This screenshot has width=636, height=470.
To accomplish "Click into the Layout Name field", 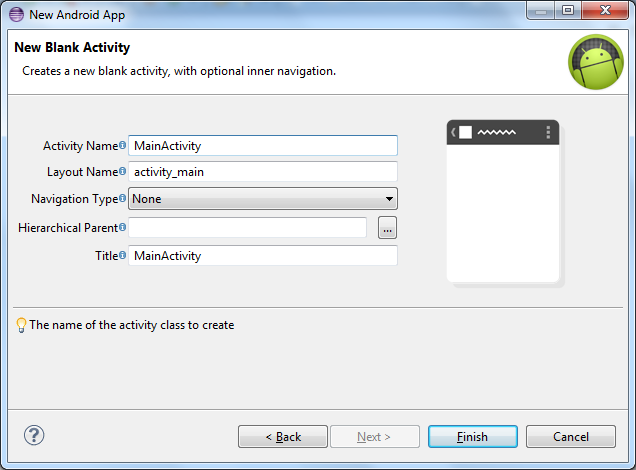I will pyautogui.click(x=263, y=172).
